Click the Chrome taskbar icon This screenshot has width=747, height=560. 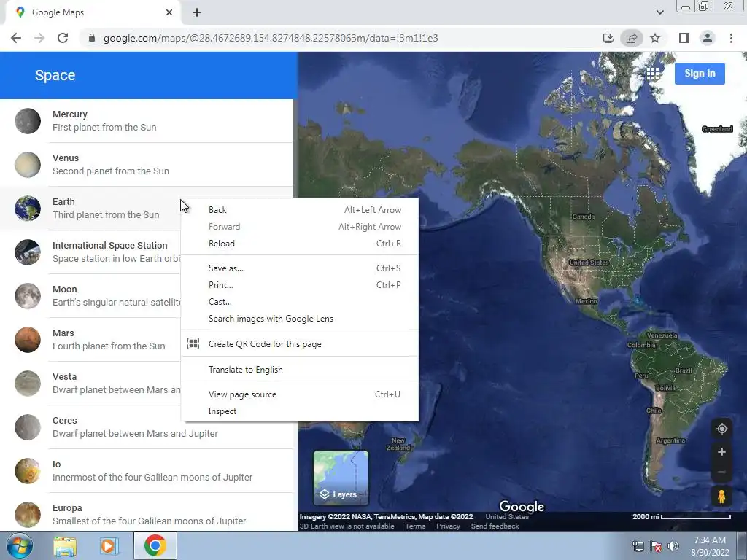(x=155, y=545)
